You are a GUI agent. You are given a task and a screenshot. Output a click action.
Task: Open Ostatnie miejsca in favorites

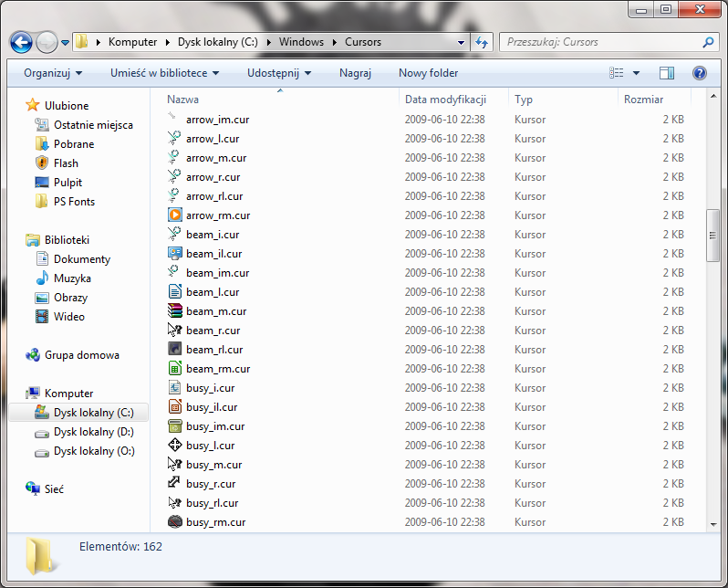pyautogui.click(x=85, y=125)
